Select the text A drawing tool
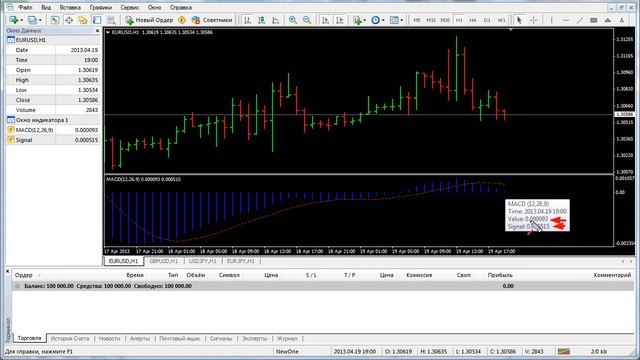The image size is (640, 360). (x=622, y=20)
